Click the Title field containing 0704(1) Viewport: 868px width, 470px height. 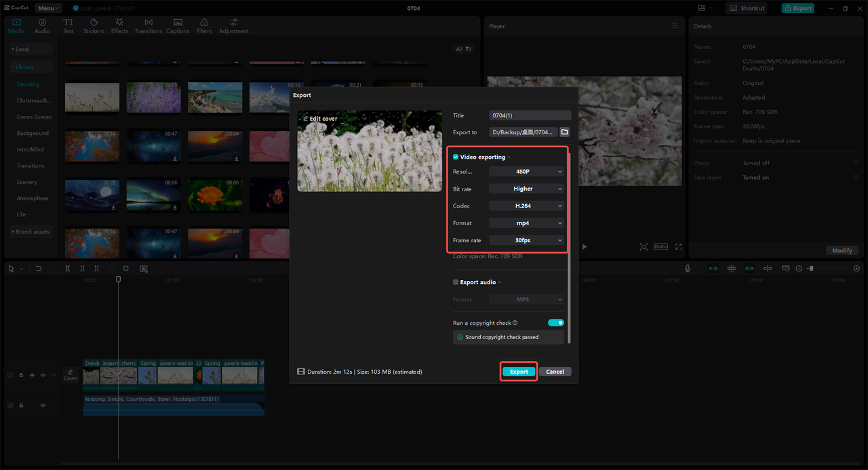point(530,115)
